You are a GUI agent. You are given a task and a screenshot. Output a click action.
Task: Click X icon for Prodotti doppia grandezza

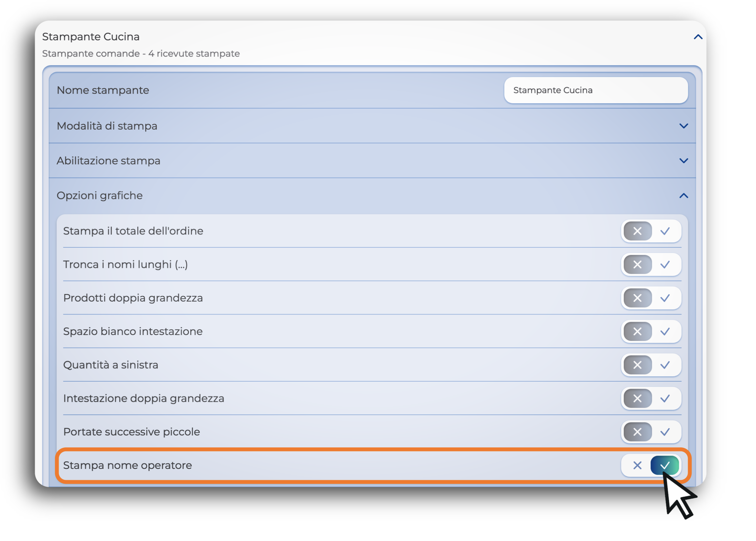pos(637,298)
